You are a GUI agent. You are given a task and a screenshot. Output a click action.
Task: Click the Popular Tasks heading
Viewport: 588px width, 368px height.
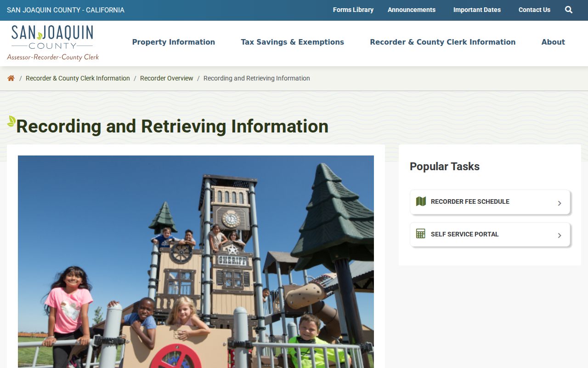[445, 167]
